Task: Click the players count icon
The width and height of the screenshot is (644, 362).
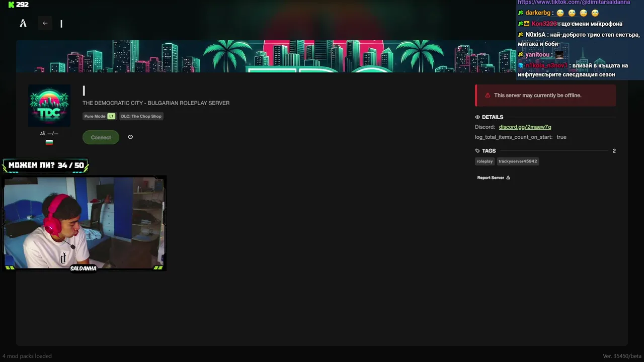Action: click(x=43, y=133)
